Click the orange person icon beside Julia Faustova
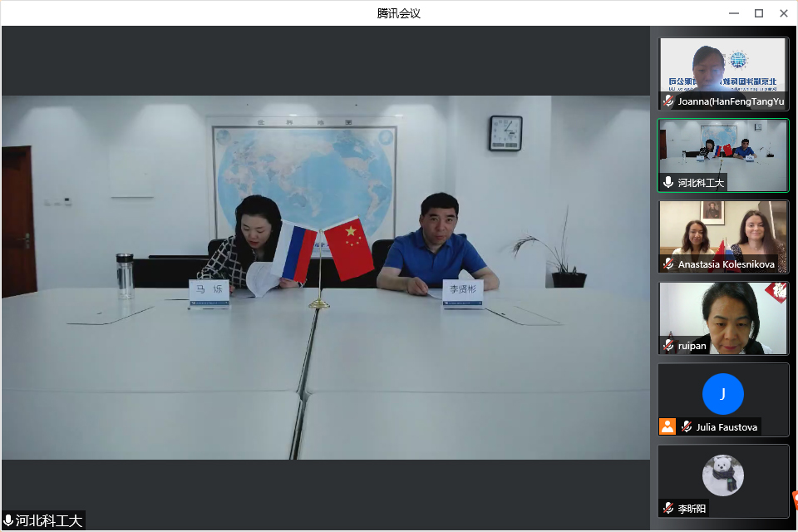Screen dimensions: 798x532 (x=667, y=426)
